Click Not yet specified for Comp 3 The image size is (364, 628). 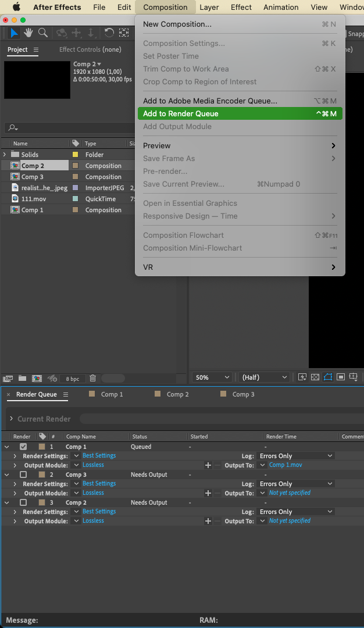pyautogui.click(x=290, y=493)
